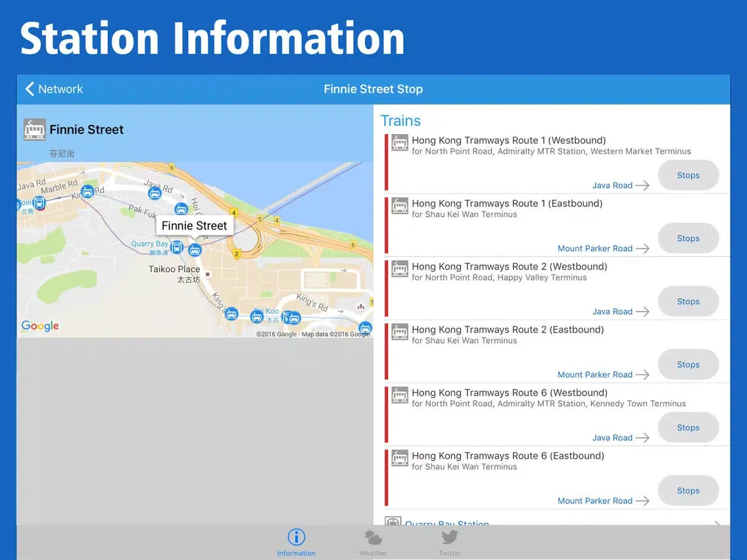Click tram icon of Route 2 Westbound row
747x560 pixels.
point(400,269)
